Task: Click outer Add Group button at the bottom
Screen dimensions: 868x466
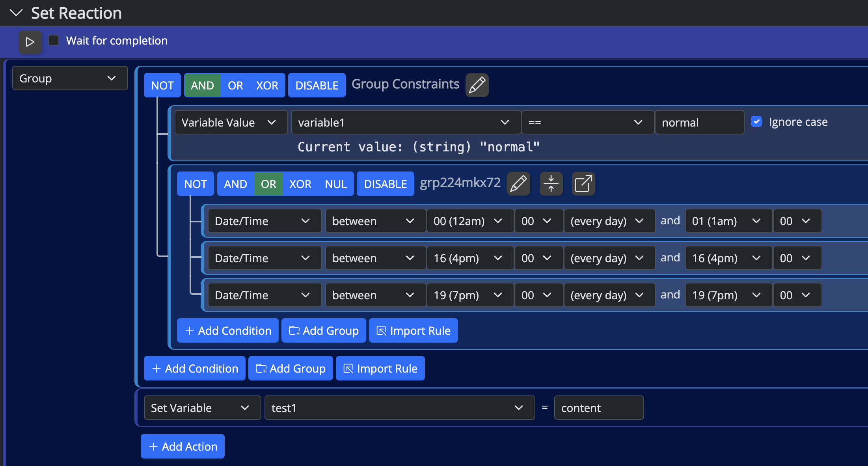Action: pos(291,368)
